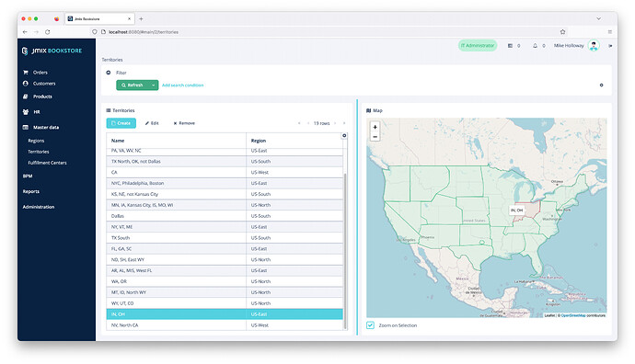Open the task list icon in header
635x364 pixels.
point(510,46)
